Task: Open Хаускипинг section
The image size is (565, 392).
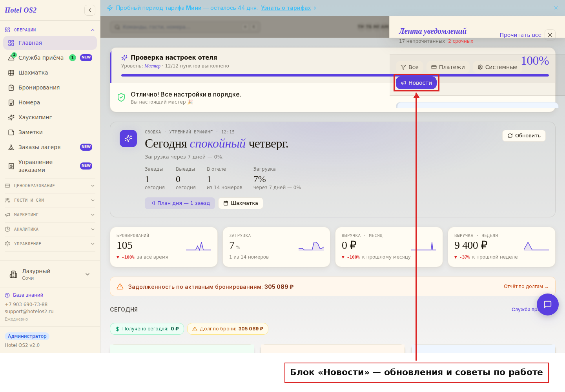Action: pos(50,117)
